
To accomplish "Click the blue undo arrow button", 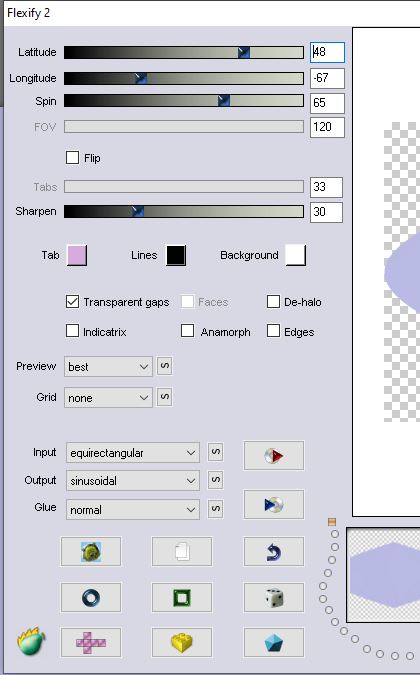I will pos(274,551).
